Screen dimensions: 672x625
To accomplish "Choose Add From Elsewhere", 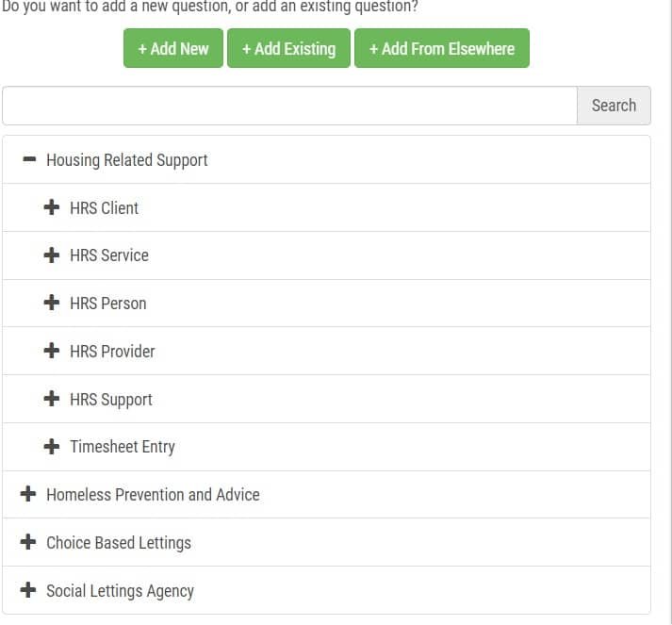I will [442, 48].
